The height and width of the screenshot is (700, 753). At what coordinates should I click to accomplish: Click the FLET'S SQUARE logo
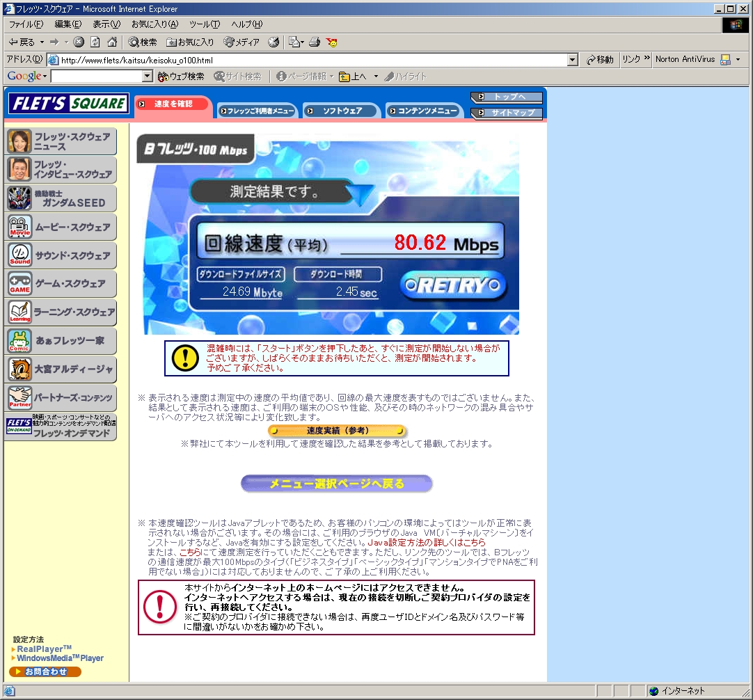pos(69,103)
